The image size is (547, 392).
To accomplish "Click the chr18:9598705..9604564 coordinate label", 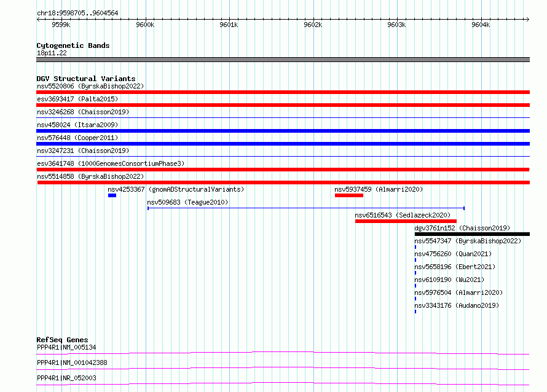I will [77, 13].
